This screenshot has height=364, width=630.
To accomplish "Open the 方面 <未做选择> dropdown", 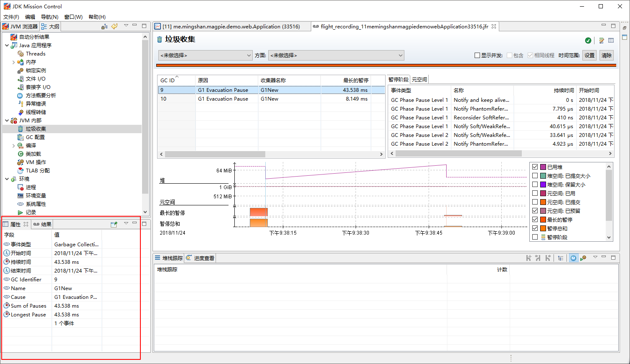I will pos(336,55).
